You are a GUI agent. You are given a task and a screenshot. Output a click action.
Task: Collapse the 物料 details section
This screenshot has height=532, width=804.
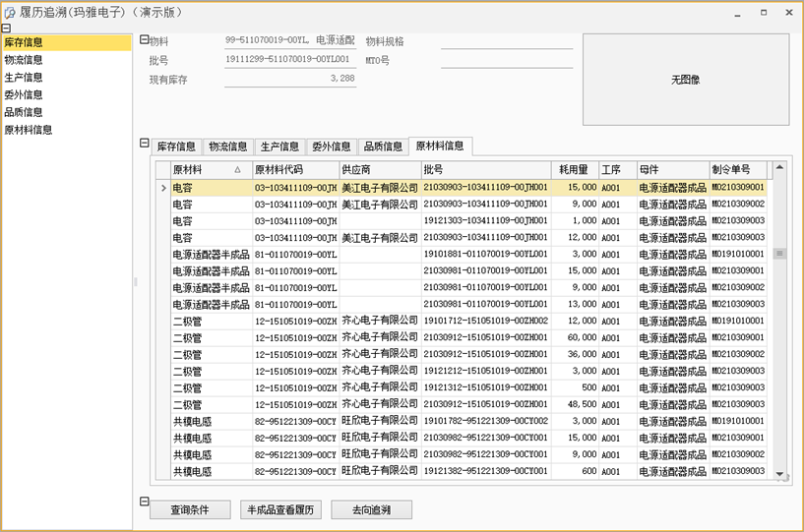(x=144, y=40)
